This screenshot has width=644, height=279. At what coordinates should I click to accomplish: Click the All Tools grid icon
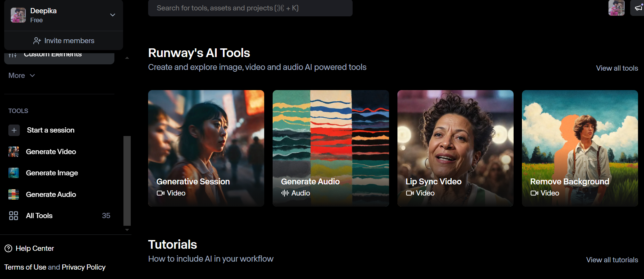click(14, 216)
